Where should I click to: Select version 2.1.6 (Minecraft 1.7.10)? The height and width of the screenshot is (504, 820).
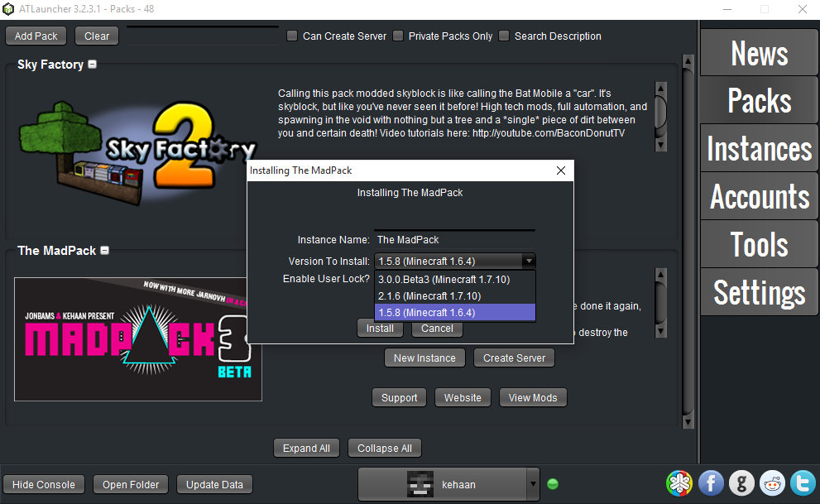[x=455, y=296]
